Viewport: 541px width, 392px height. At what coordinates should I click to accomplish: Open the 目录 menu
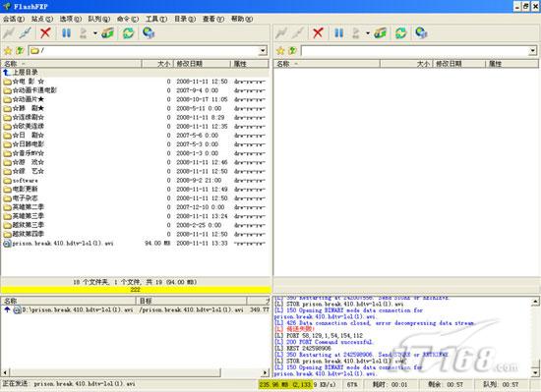(x=185, y=19)
